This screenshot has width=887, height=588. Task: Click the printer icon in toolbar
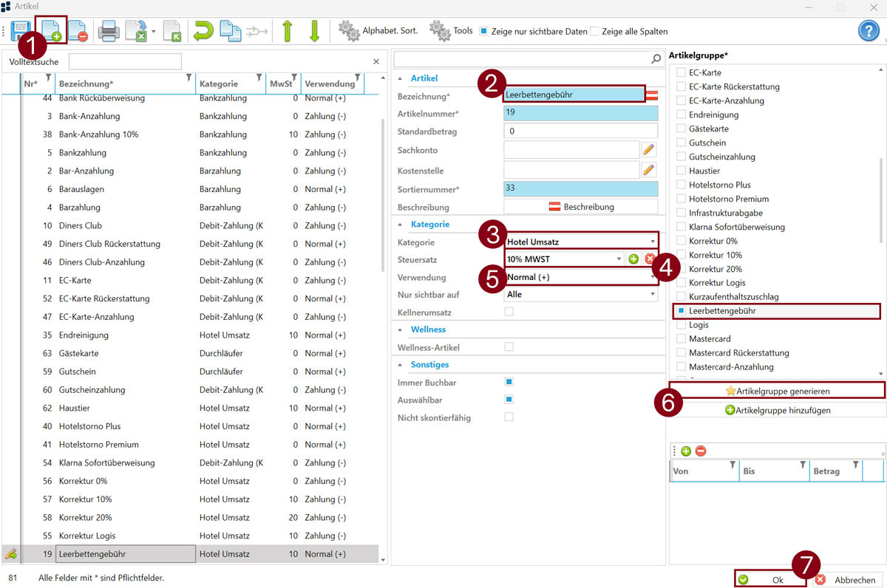tap(109, 31)
